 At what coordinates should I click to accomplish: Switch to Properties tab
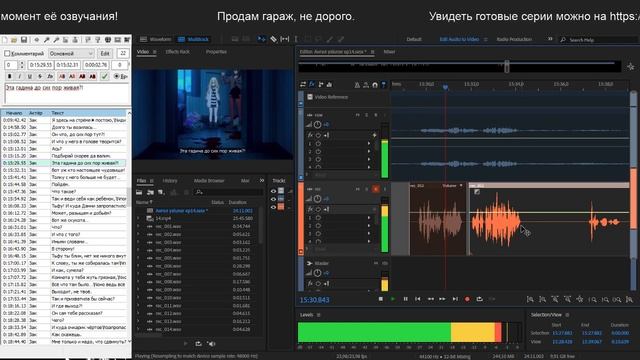click(216, 52)
